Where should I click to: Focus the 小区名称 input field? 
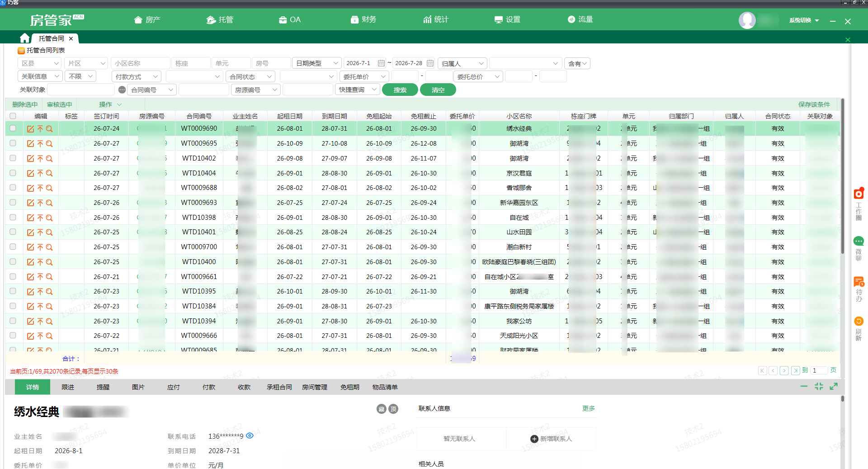point(140,63)
